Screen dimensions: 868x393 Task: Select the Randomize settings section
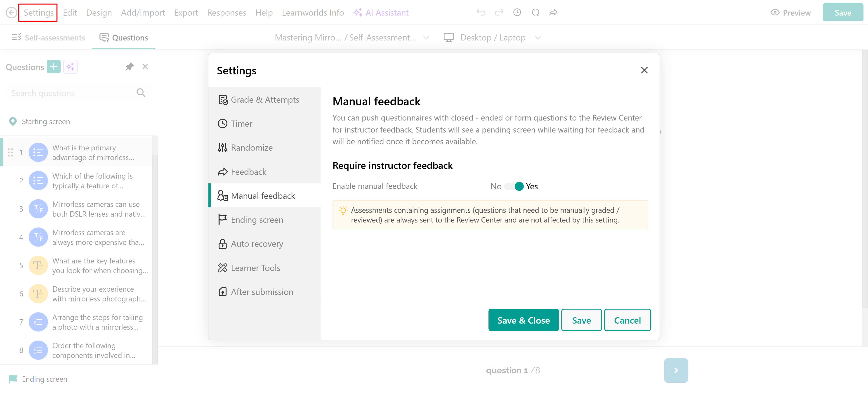coord(251,148)
